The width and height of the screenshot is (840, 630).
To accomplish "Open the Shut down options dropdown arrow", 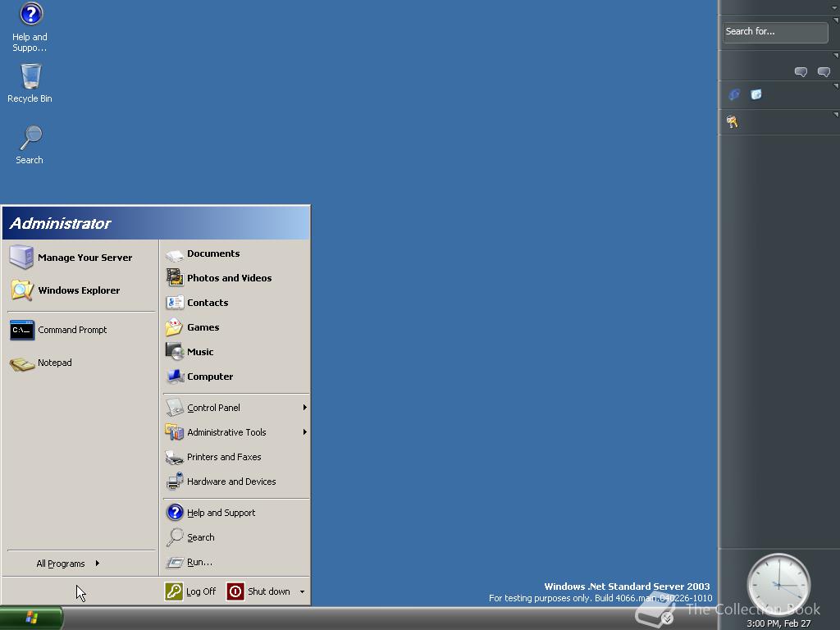I will click(x=302, y=592).
